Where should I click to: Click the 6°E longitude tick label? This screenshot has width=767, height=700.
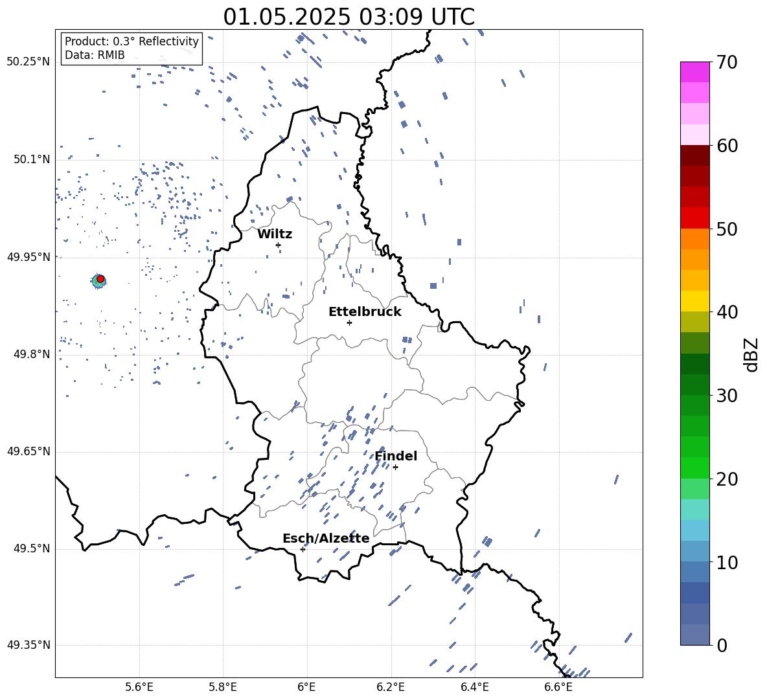[x=306, y=687]
